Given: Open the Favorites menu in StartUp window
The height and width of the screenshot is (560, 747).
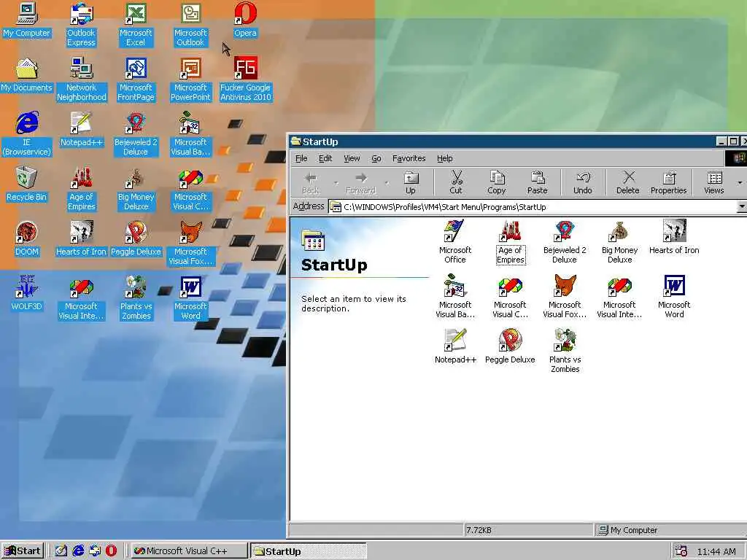Looking at the screenshot, I should tap(409, 158).
